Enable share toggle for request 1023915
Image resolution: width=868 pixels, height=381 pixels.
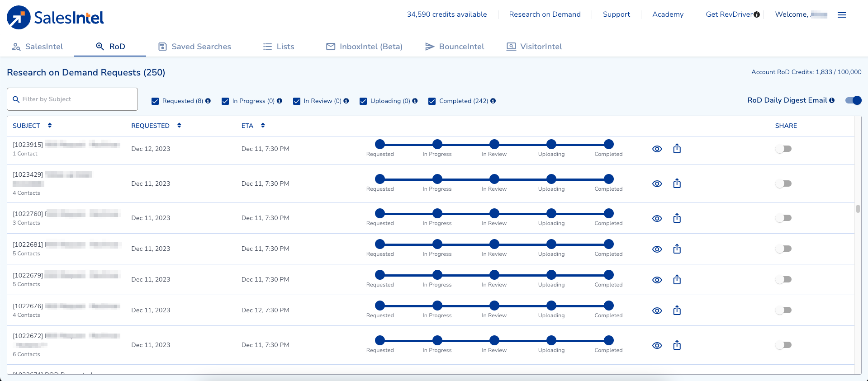point(783,149)
